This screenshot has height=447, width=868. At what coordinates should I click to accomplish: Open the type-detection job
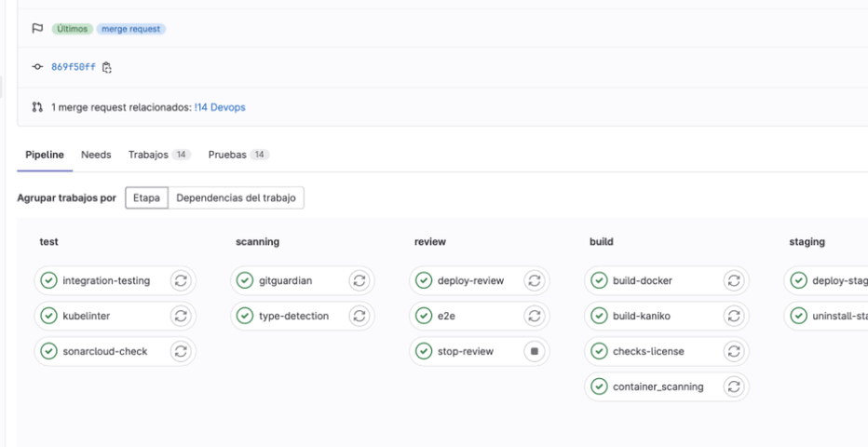294,316
